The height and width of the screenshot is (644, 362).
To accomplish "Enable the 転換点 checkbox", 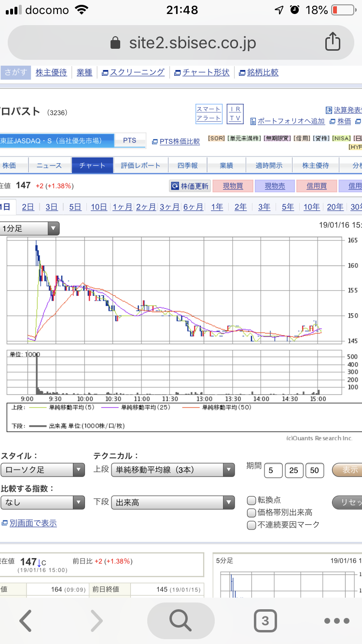I will [251, 500].
